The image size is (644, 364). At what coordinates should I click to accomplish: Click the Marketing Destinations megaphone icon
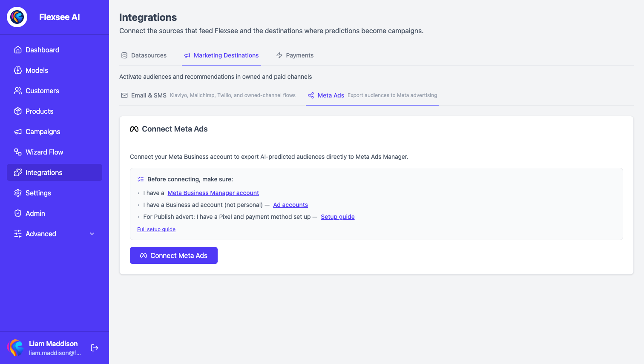[187, 55]
